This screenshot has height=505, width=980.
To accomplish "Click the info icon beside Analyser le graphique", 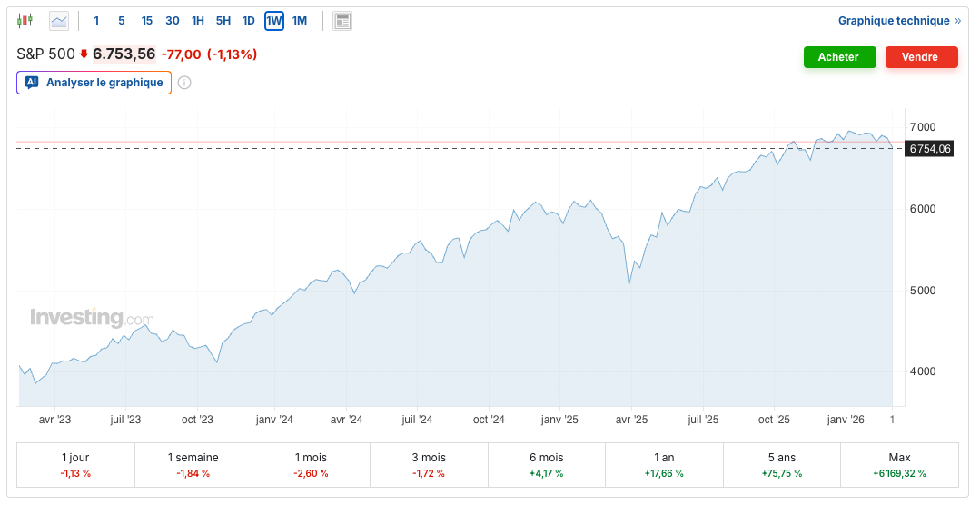I will pos(183,83).
